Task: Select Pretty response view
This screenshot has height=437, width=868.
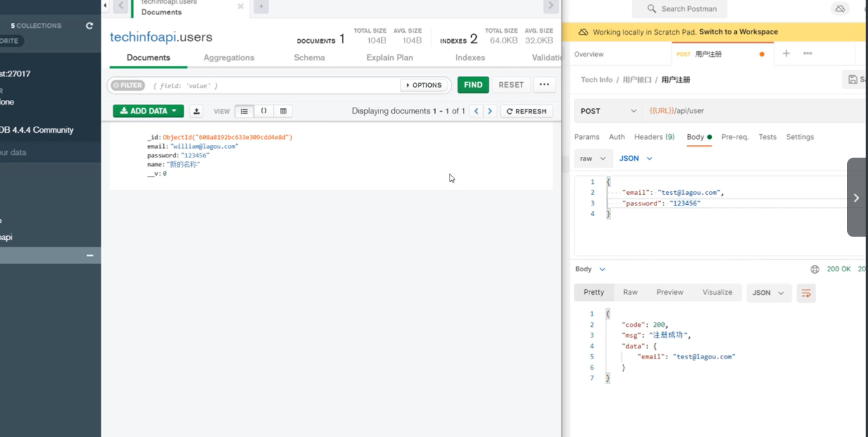Action: point(594,293)
